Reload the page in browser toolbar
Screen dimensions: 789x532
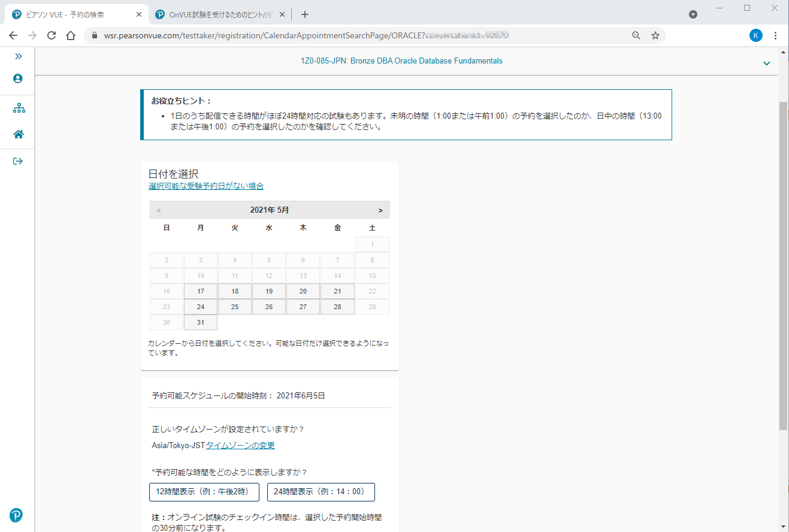tap(52, 35)
